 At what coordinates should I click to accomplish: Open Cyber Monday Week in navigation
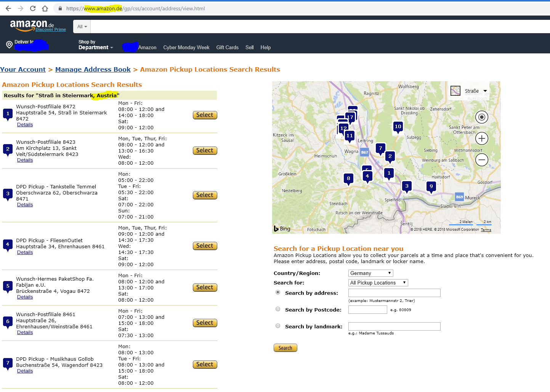pos(186,47)
